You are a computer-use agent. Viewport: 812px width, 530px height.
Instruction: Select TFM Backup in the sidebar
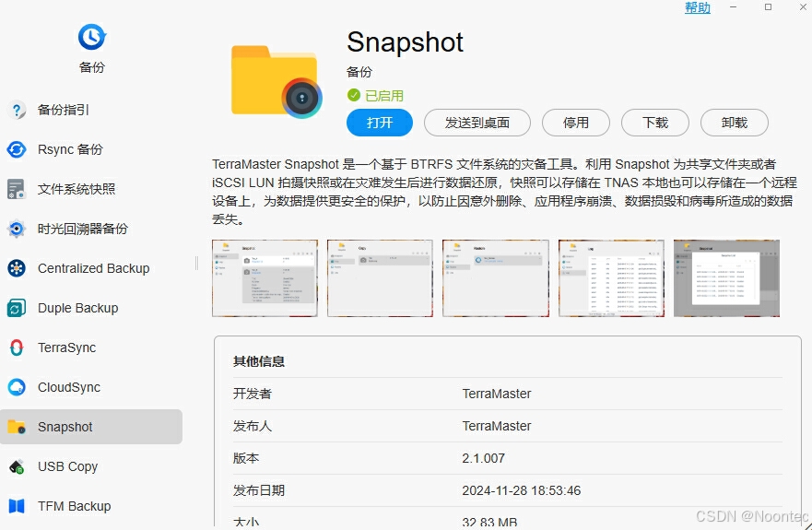[x=91, y=506]
